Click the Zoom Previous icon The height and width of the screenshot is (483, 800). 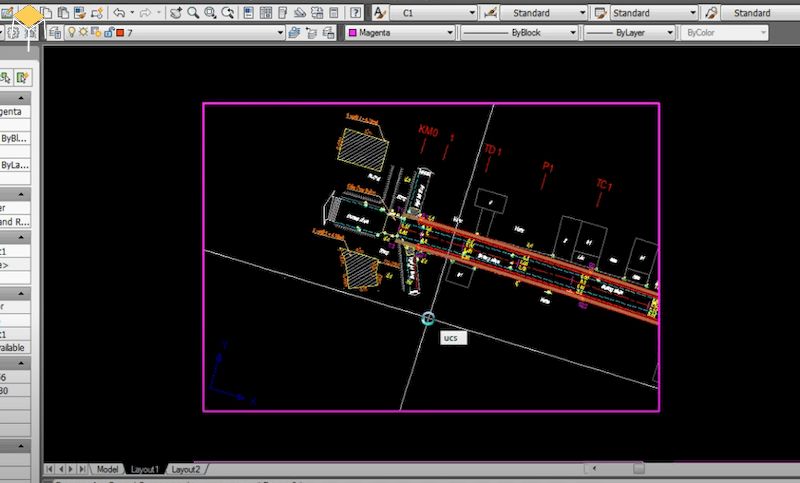tap(228, 12)
